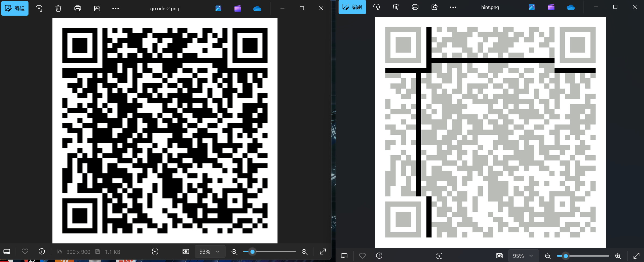
Task: Zoom out in qrcode-2.png window
Action: tap(234, 252)
